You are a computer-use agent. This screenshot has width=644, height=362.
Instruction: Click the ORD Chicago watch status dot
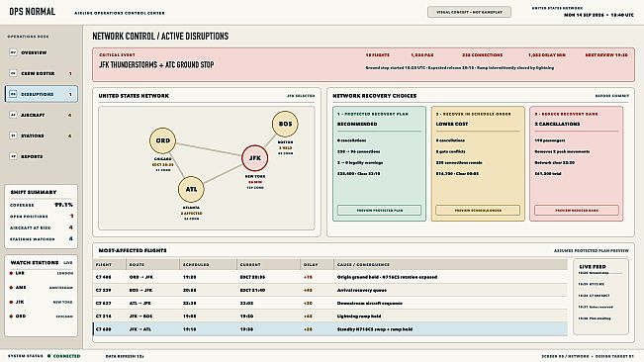coord(11,317)
